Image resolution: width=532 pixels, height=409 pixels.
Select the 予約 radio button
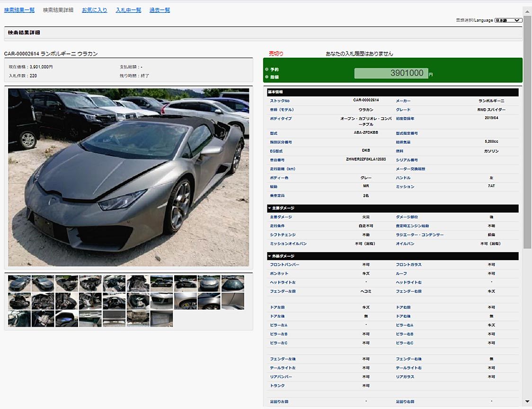[x=267, y=70]
